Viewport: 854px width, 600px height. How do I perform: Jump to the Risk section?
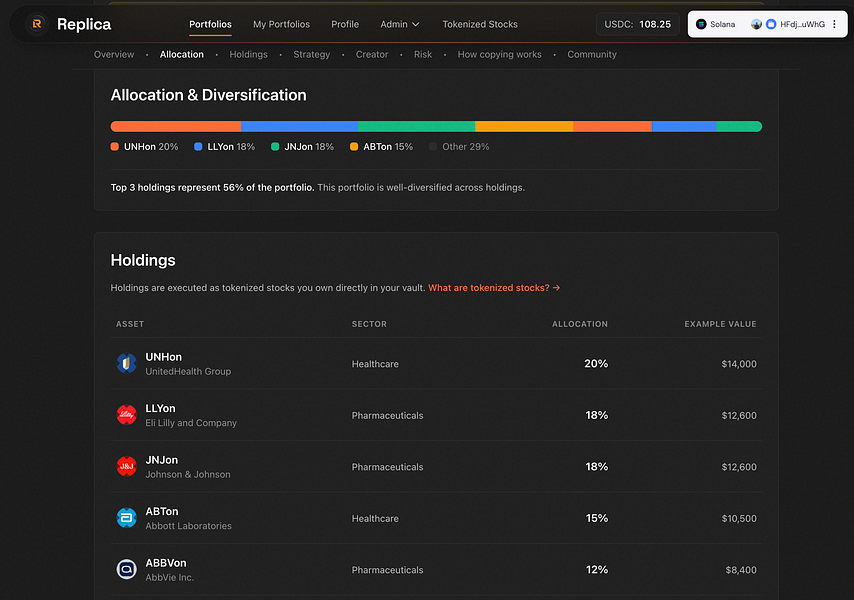tap(423, 54)
